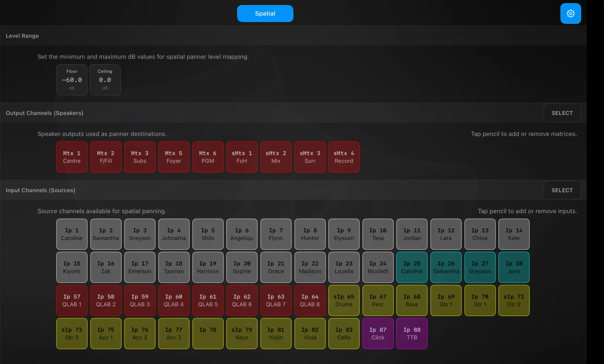Screen dimensions: 604x364
Task: Select Ip 22 Madison input tile
Action: point(310,267)
